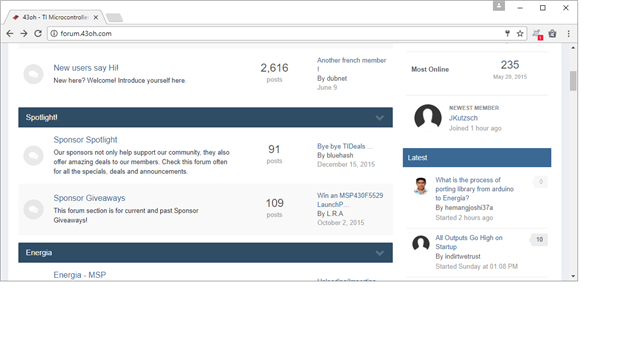Collapse the Energia category with its chevron
The image size is (619, 362).
point(379,253)
